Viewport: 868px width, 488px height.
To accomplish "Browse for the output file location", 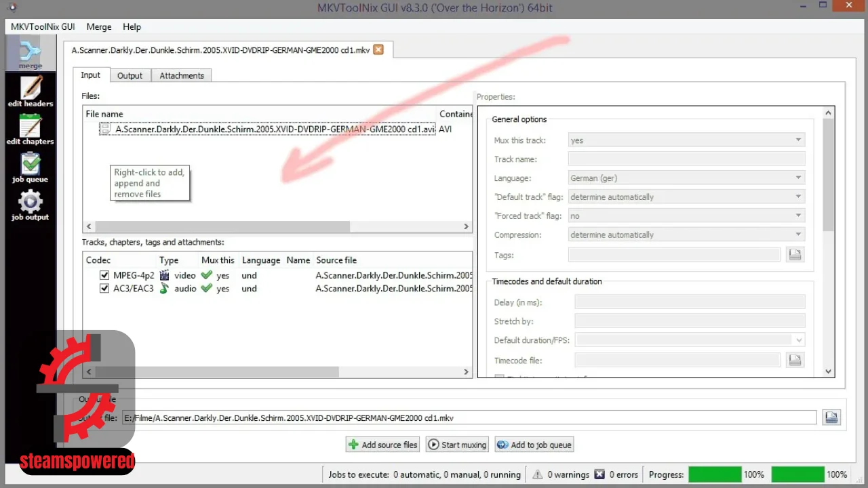I will [x=831, y=418].
